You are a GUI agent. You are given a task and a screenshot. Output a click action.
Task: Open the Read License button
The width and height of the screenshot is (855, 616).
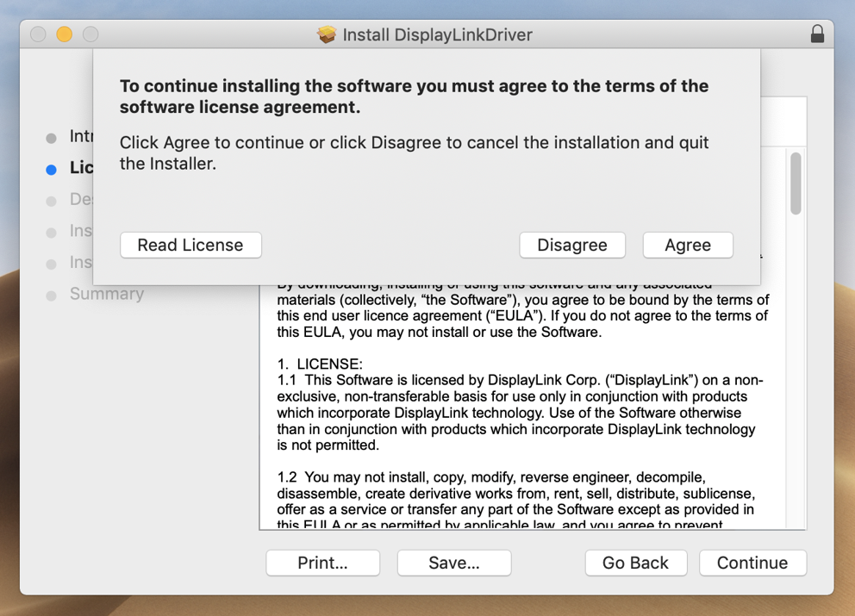(x=190, y=246)
